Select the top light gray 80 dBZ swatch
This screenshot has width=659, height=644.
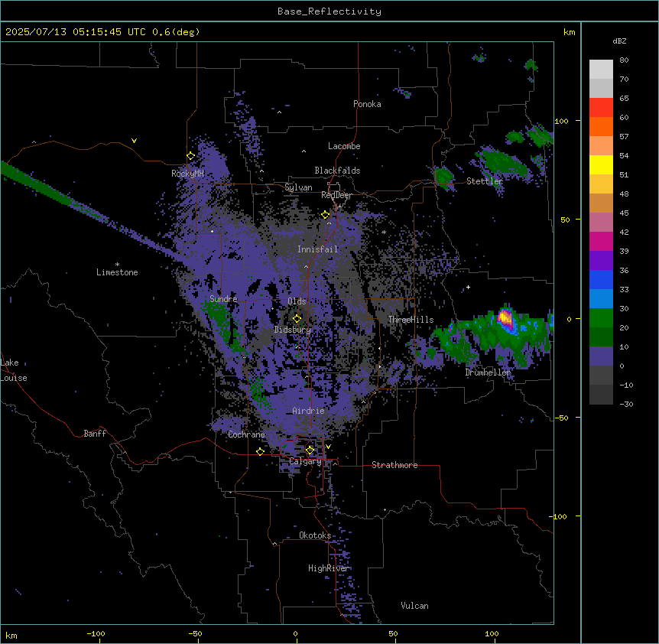601,70
